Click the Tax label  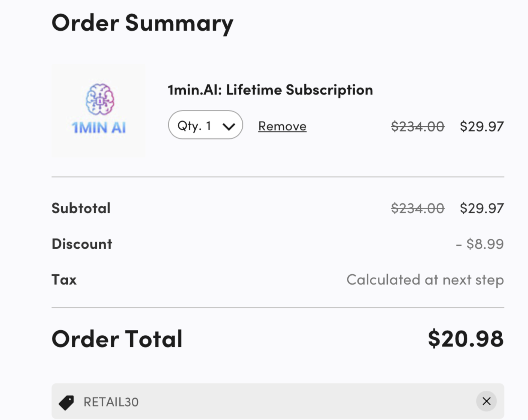click(64, 280)
